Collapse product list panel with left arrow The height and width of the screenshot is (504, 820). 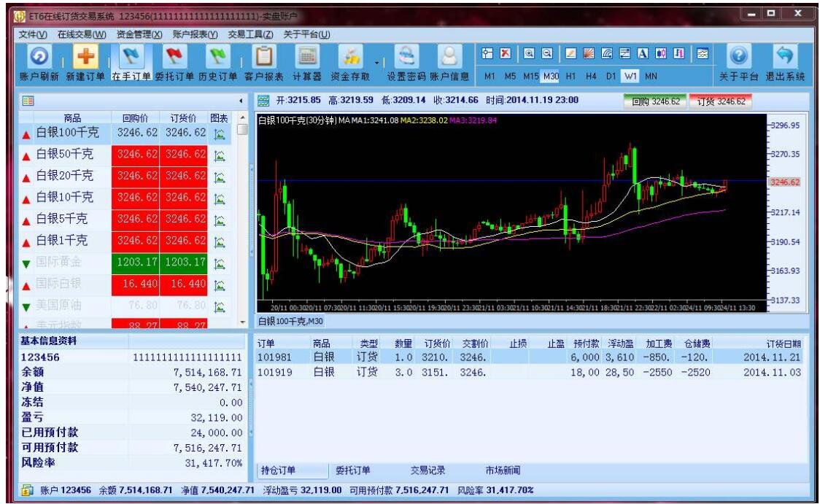[241, 101]
